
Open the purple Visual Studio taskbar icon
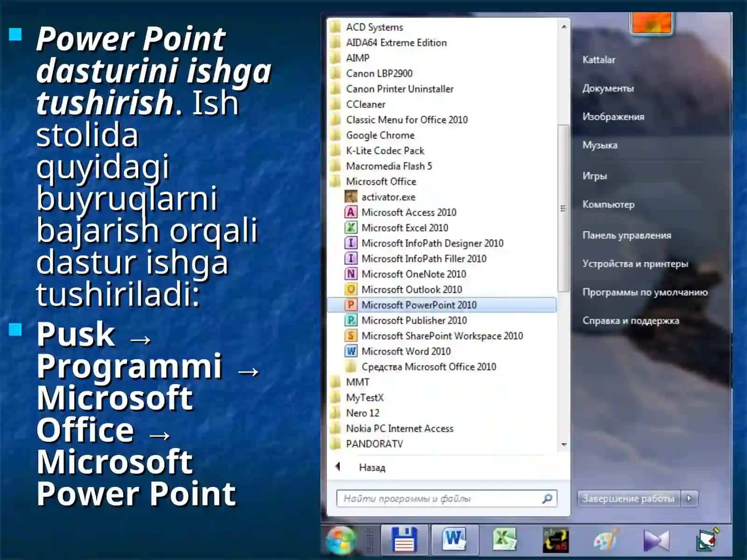pos(656,541)
